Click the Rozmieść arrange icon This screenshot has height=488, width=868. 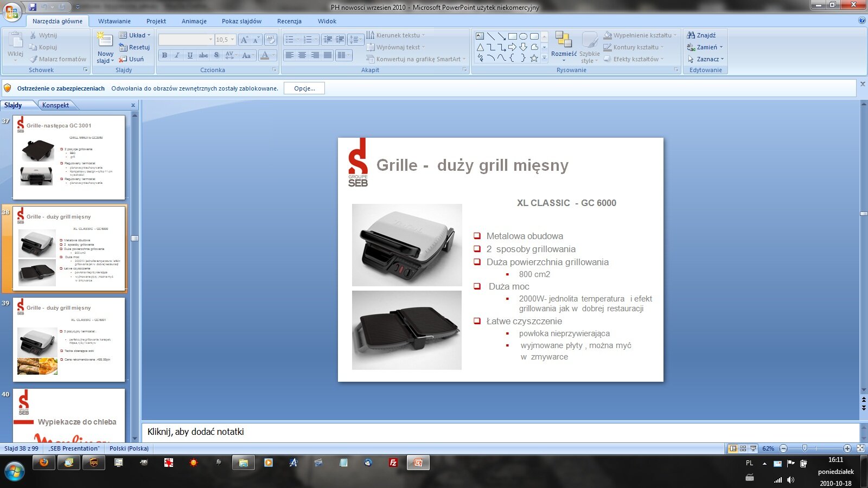coord(564,41)
